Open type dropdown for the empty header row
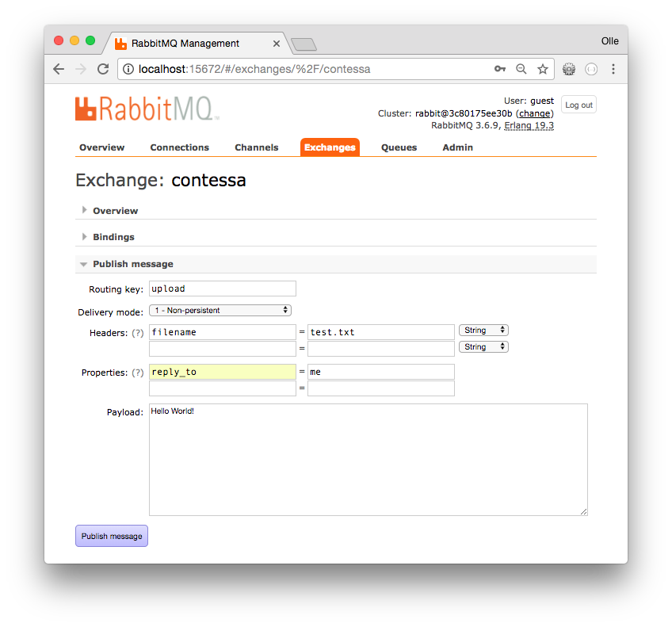The width and height of the screenshot is (672, 627). 483,346
